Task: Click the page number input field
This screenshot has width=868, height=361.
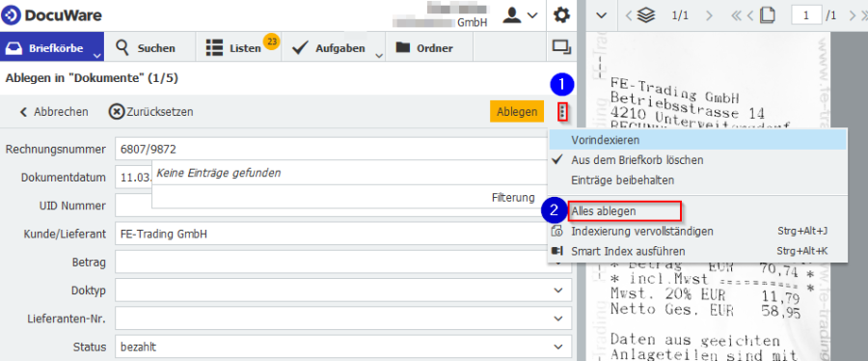Action: pos(806,15)
